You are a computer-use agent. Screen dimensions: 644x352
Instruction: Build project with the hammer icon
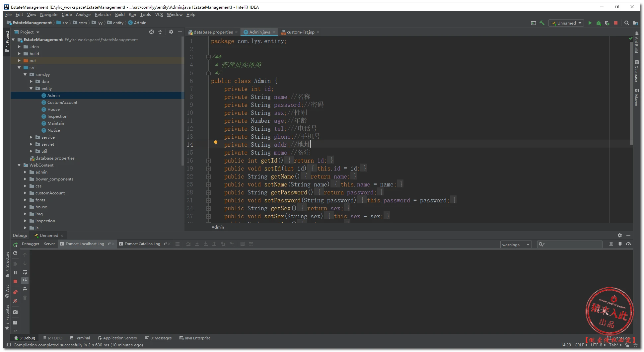pyautogui.click(x=542, y=23)
